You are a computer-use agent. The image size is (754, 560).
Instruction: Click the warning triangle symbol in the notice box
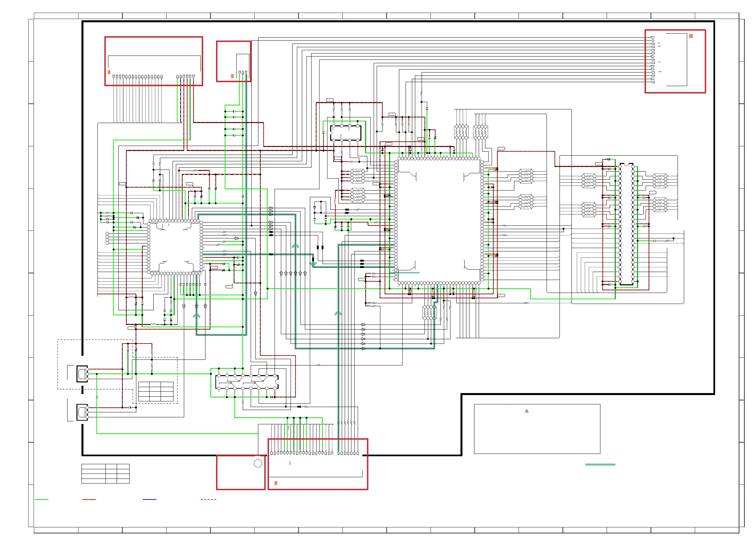pyautogui.click(x=527, y=411)
